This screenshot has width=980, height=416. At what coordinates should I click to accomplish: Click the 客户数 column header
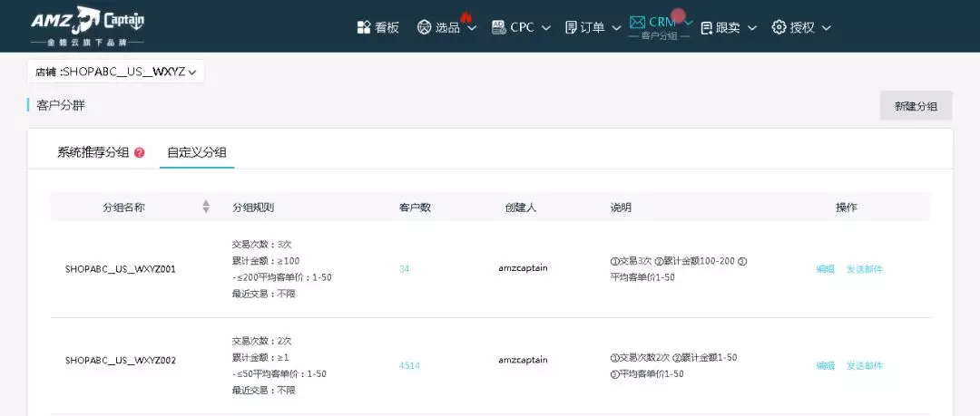(415, 208)
